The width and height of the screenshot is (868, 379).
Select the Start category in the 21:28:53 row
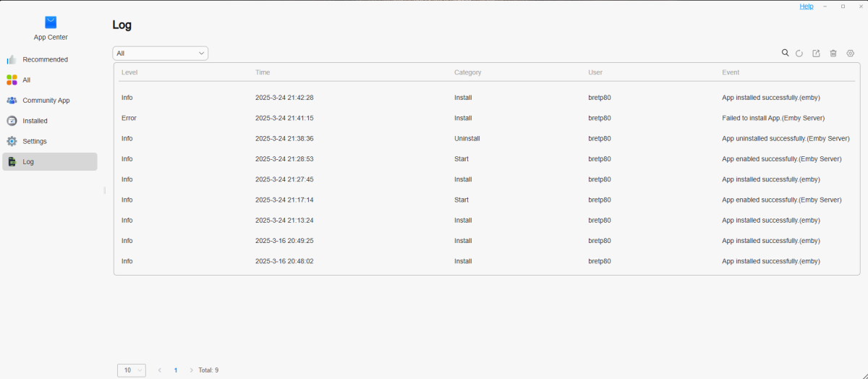[461, 159]
